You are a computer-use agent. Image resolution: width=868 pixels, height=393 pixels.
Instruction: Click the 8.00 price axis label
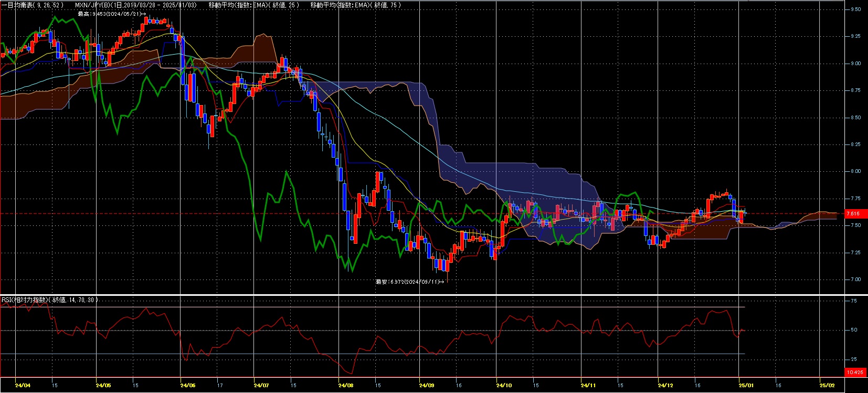coord(855,171)
